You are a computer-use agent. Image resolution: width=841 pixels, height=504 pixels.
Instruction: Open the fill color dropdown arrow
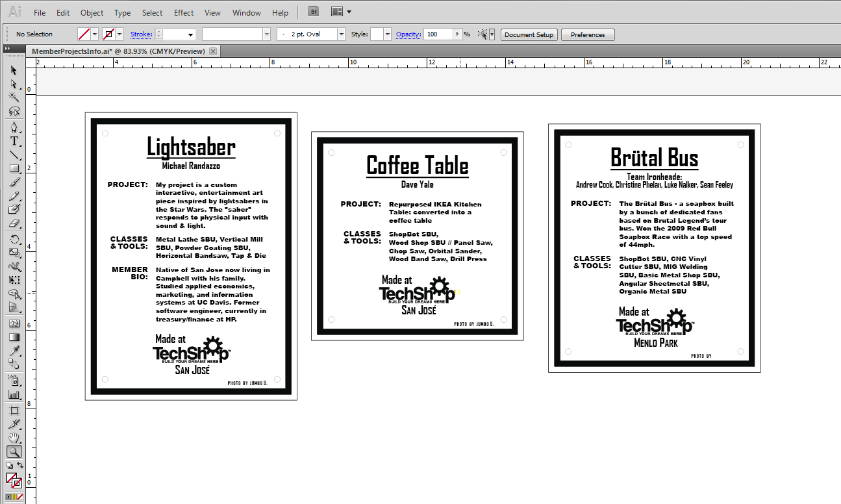pos(95,34)
